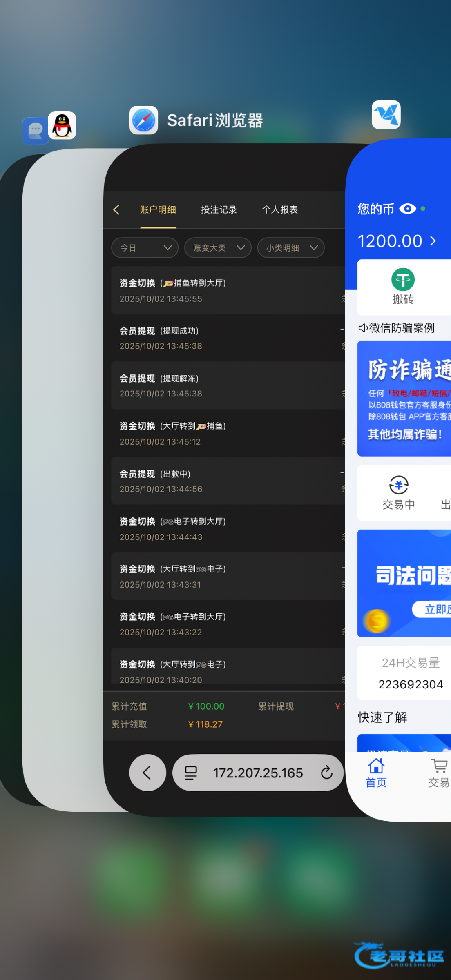
Task: Open the 账变大类 category dropdown
Action: point(218,248)
